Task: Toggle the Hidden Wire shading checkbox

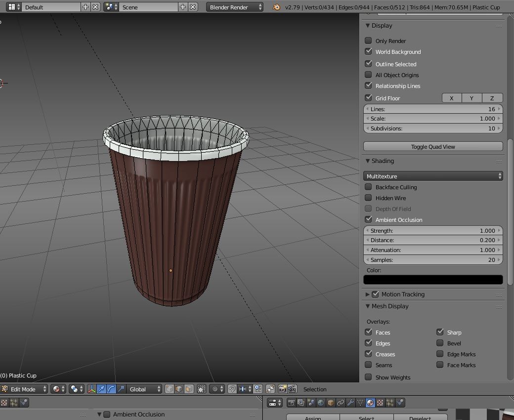Action: point(368,198)
